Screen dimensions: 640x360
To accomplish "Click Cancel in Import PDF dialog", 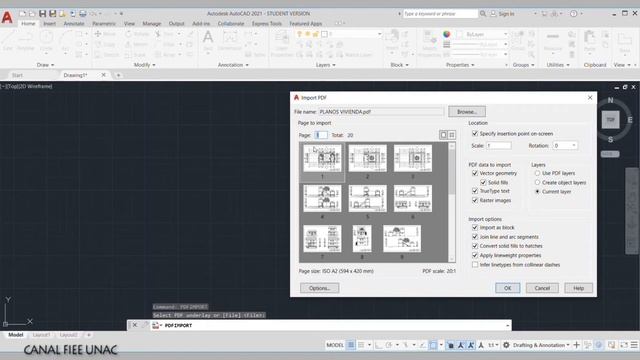I will (x=542, y=288).
